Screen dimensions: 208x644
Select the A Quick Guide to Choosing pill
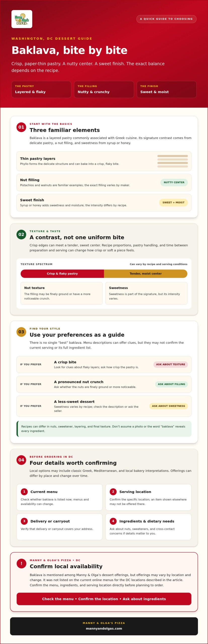(166, 19)
